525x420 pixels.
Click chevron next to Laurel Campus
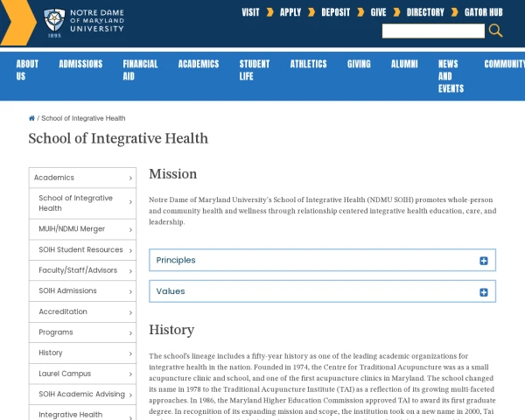130,374
